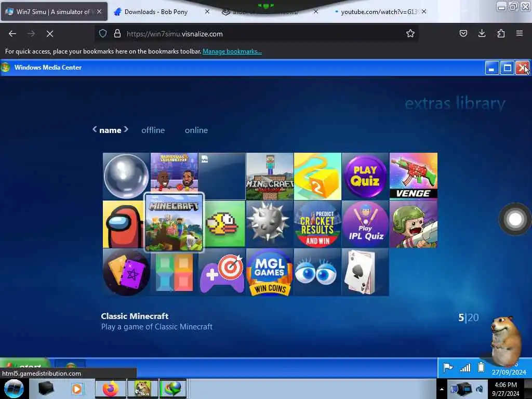
Task: Launch the red Among Us crewmate game
Action: click(124, 224)
